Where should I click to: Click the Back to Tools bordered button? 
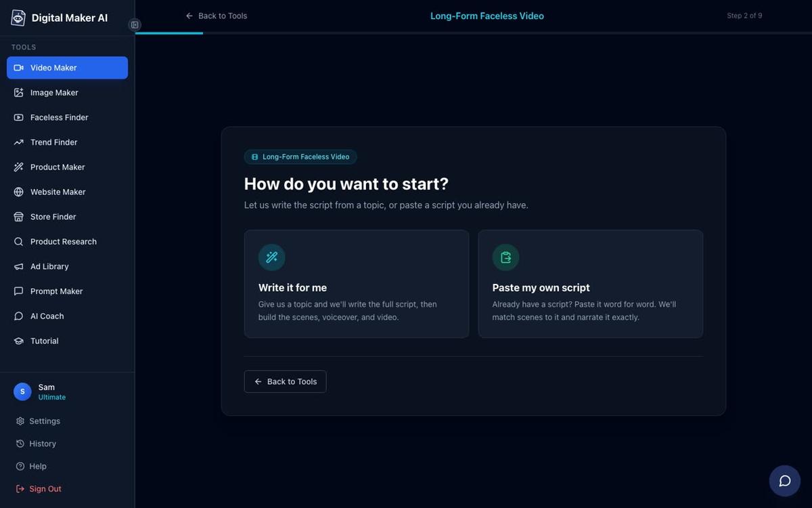click(x=285, y=381)
